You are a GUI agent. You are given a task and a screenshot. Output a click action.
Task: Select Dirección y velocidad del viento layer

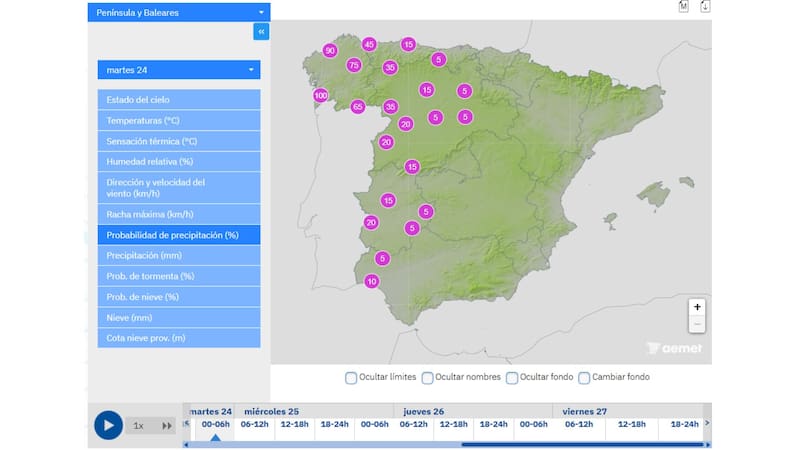click(x=179, y=188)
